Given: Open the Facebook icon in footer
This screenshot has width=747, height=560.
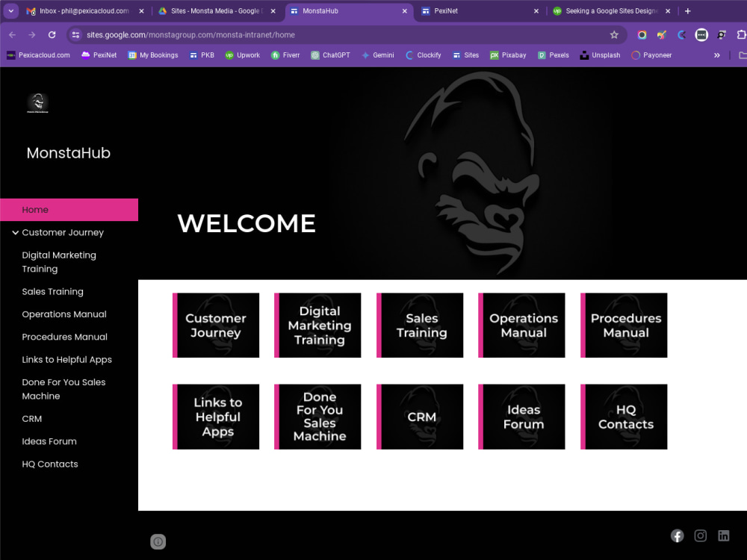Looking at the screenshot, I should pyautogui.click(x=677, y=535).
